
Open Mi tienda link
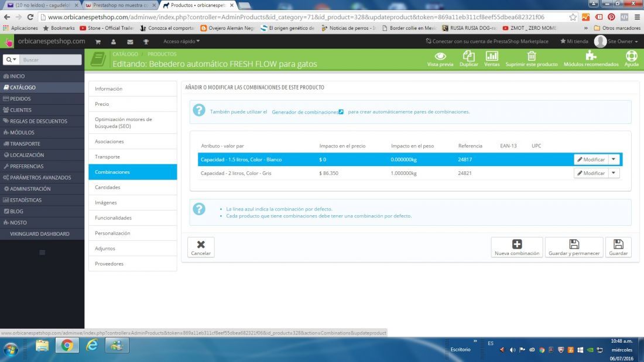(574, 42)
